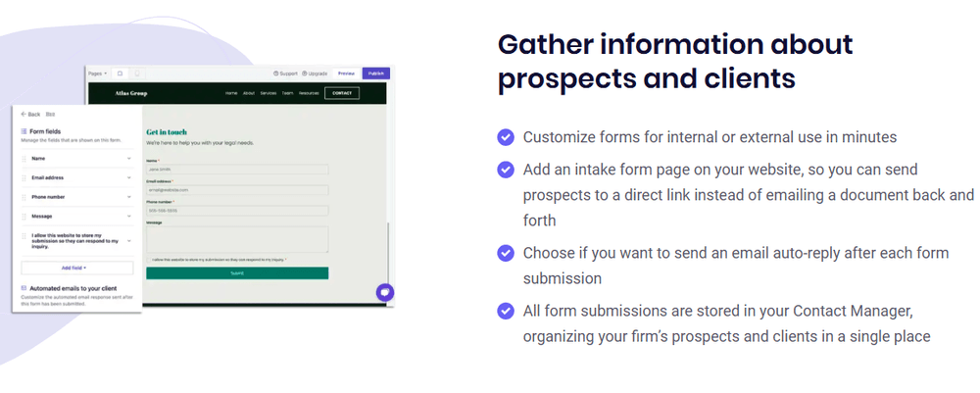Expand the Name field settings

pyautogui.click(x=128, y=158)
